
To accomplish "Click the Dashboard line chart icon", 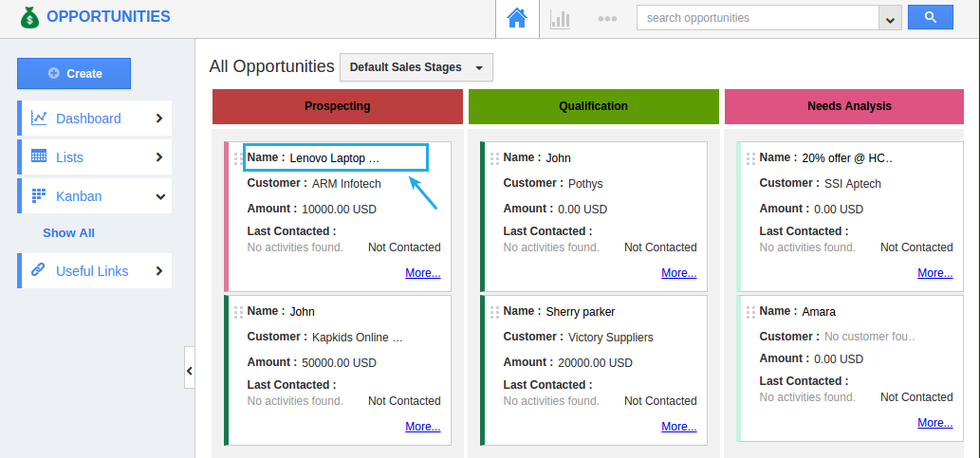I will pyautogui.click(x=39, y=119).
